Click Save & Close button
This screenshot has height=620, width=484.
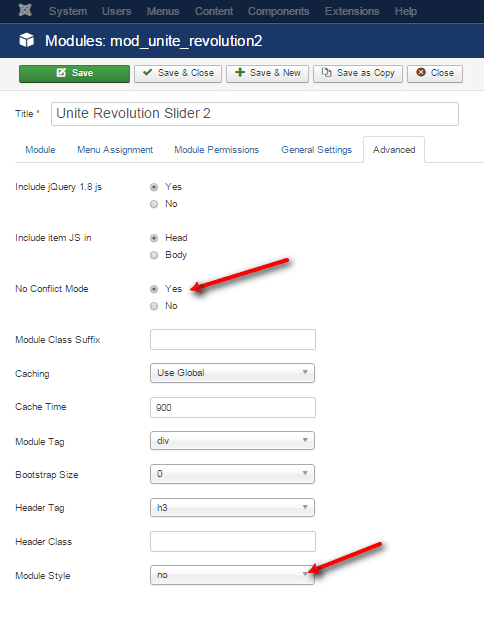178,74
